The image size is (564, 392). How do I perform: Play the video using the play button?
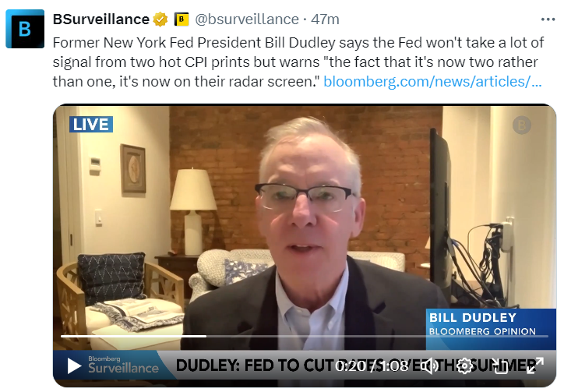coord(74,366)
